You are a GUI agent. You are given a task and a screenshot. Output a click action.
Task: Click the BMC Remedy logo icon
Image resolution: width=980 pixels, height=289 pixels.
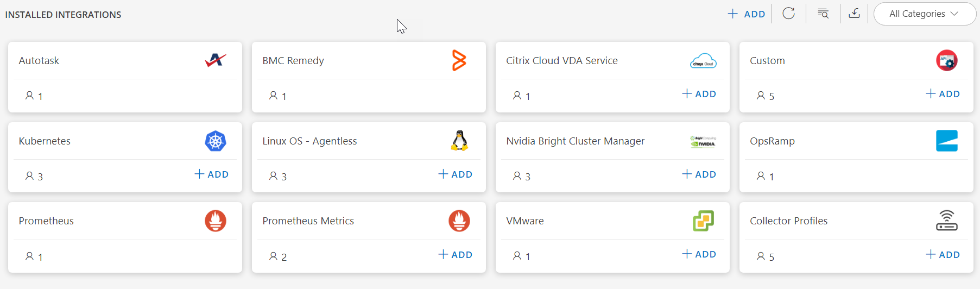point(459,60)
